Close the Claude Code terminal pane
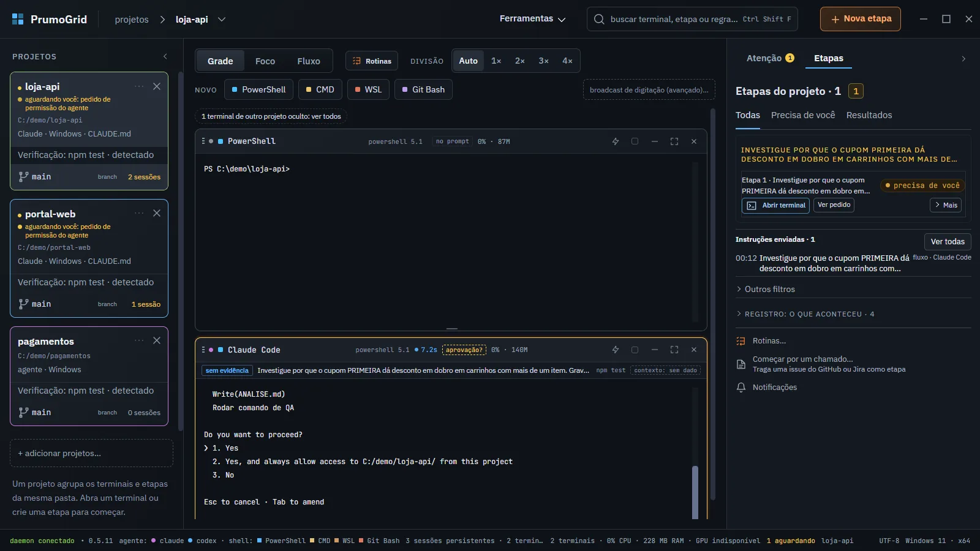 (694, 350)
